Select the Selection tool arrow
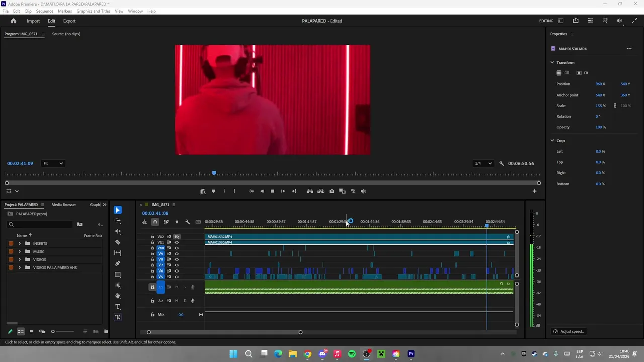Screen dimensions: 644x362 pos(118,210)
